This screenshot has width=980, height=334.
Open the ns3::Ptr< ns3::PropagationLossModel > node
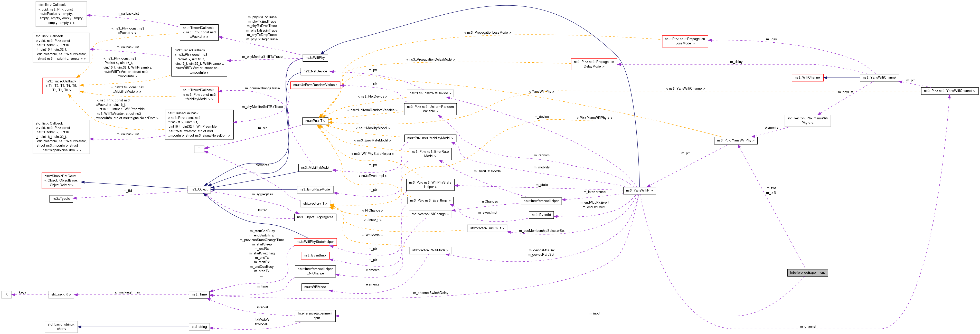(x=685, y=42)
